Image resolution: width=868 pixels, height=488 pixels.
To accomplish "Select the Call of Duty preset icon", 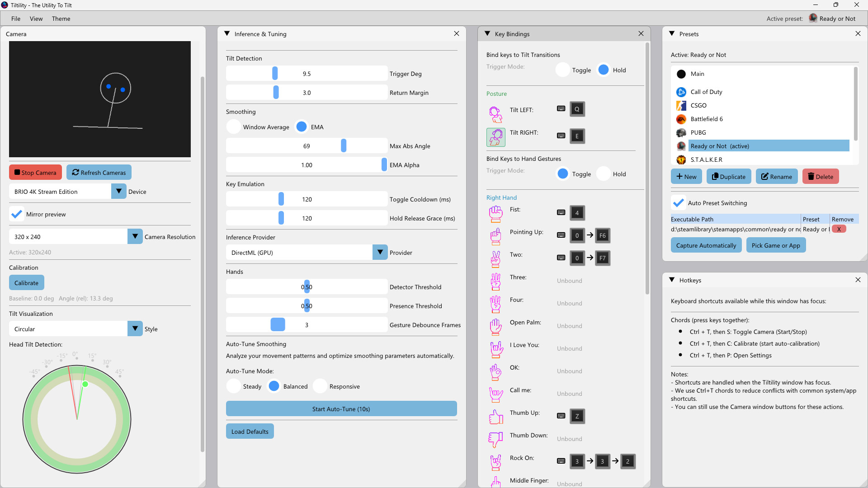I will coord(681,92).
